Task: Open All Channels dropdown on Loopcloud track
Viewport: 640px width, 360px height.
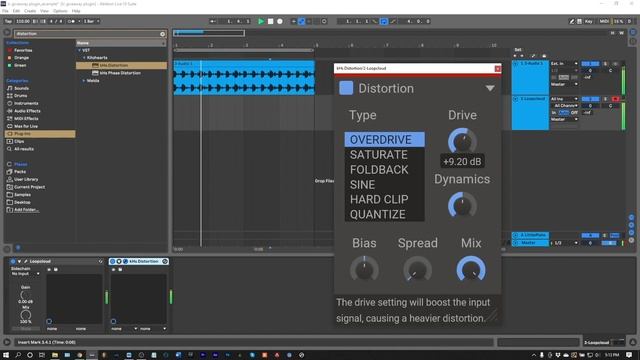Action: tap(565, 106)
